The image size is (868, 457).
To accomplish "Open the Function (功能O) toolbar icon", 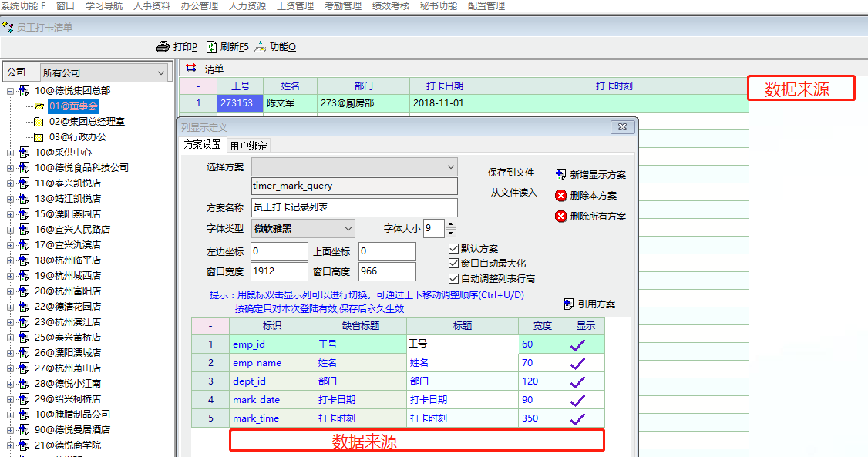I will pos(261,47).
